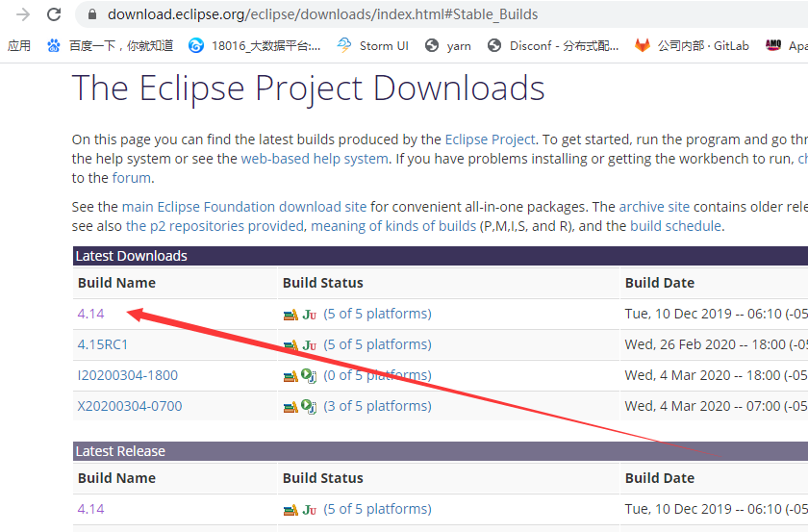
Task: Follow the web-based help system link
Action: pyautogui.click(x=315, y=159)
